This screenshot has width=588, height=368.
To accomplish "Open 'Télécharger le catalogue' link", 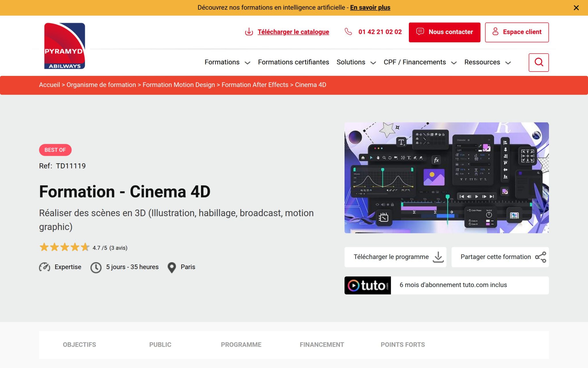I will pos(293,32).
